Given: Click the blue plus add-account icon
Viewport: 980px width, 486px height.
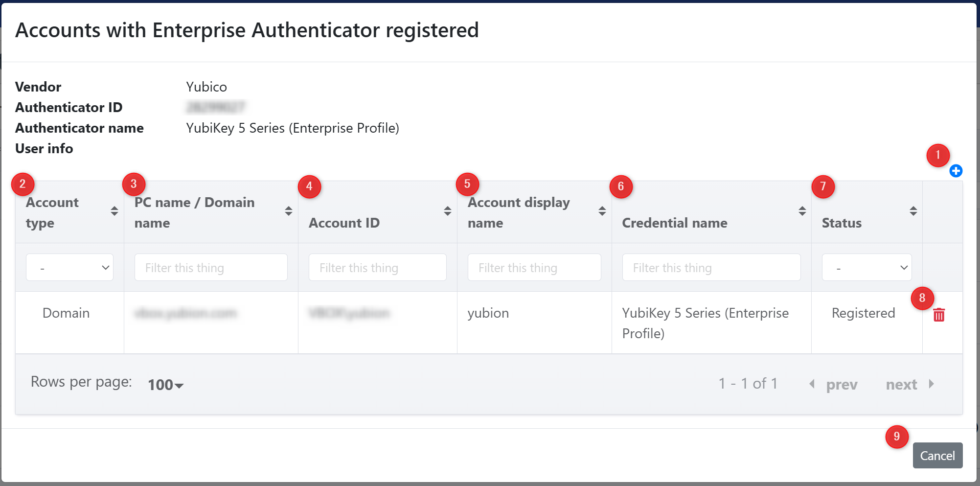Looking at the screenshot, I should tap(956, 171).
